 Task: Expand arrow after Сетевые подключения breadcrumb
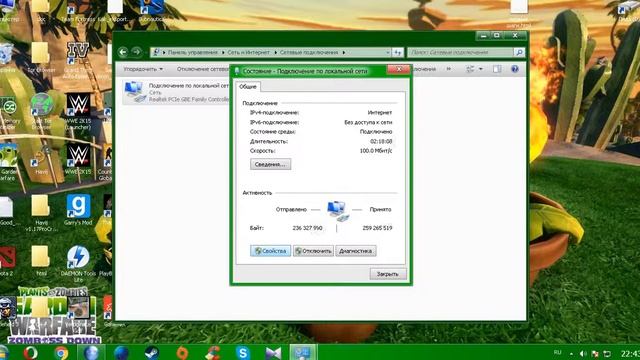click(344, 52)
